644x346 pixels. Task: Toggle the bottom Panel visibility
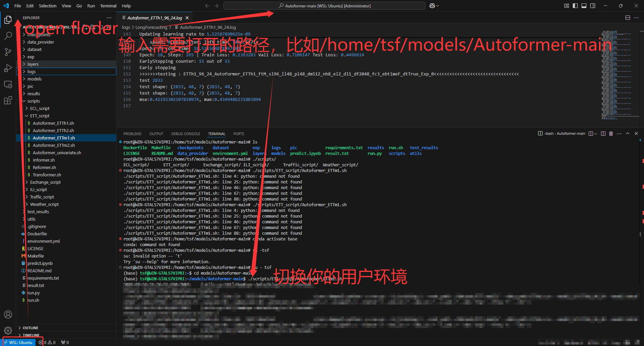[584, 6]
